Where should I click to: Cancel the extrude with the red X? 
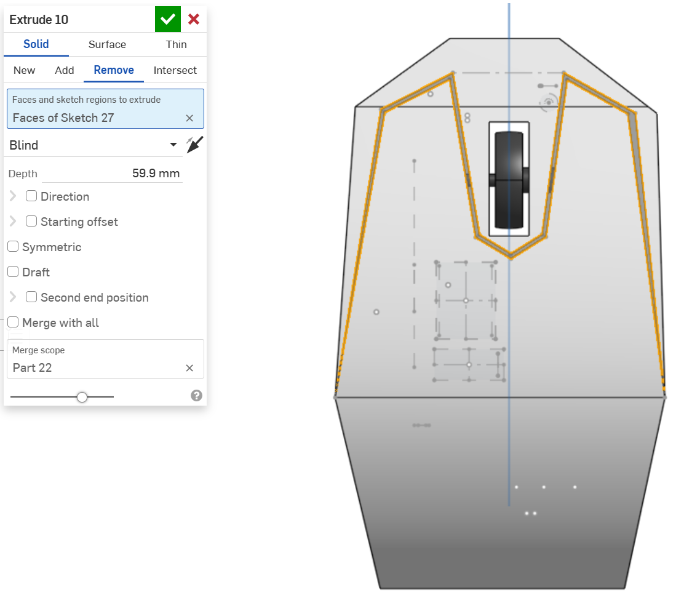click(x=194, y=20)
